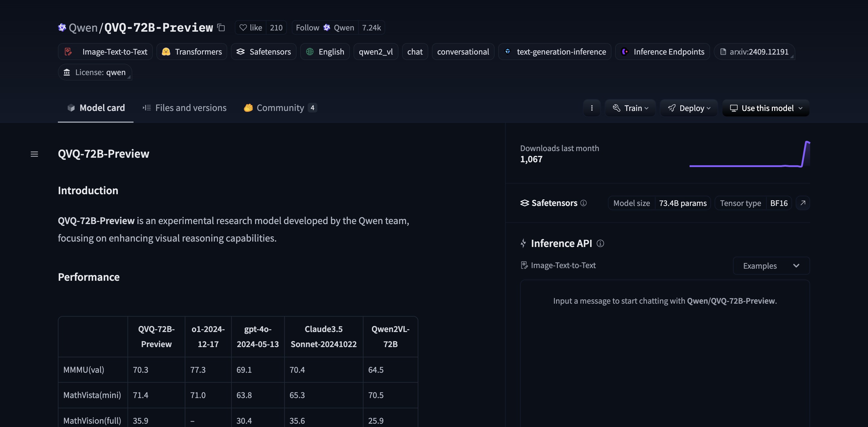
Task: Open the 7.24k followers count
Action: pyautogui.click(x=371, y=28)
